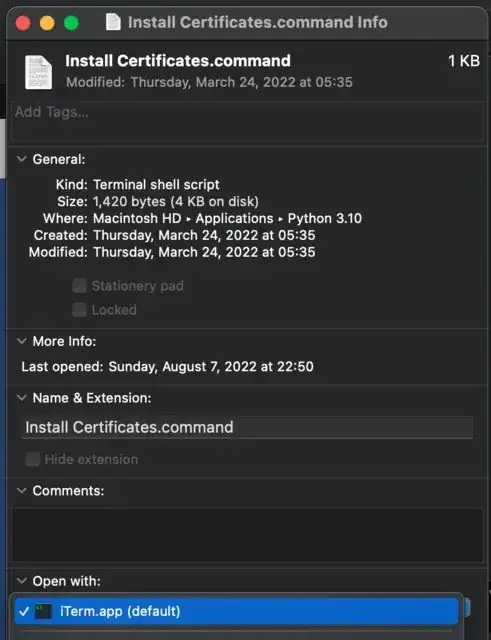This screenshot has height=640, width=491.
Task: Toggle the Hide extension checkbox
Action: click(32, 459)
